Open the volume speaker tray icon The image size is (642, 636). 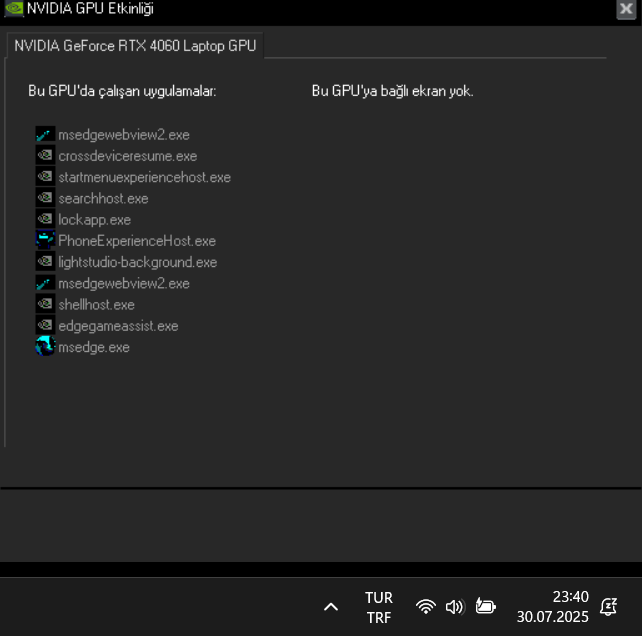tap(455, 607)
